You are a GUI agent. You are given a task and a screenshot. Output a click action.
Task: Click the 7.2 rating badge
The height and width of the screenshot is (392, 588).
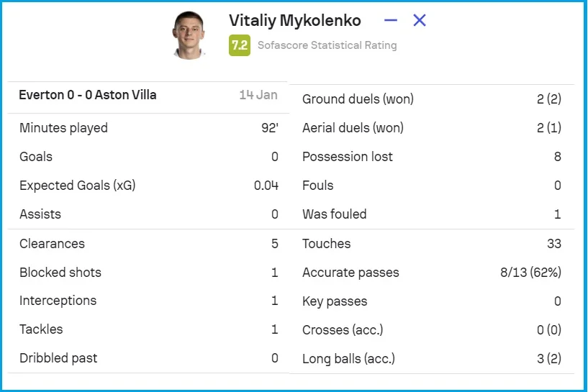pos(240,45)
